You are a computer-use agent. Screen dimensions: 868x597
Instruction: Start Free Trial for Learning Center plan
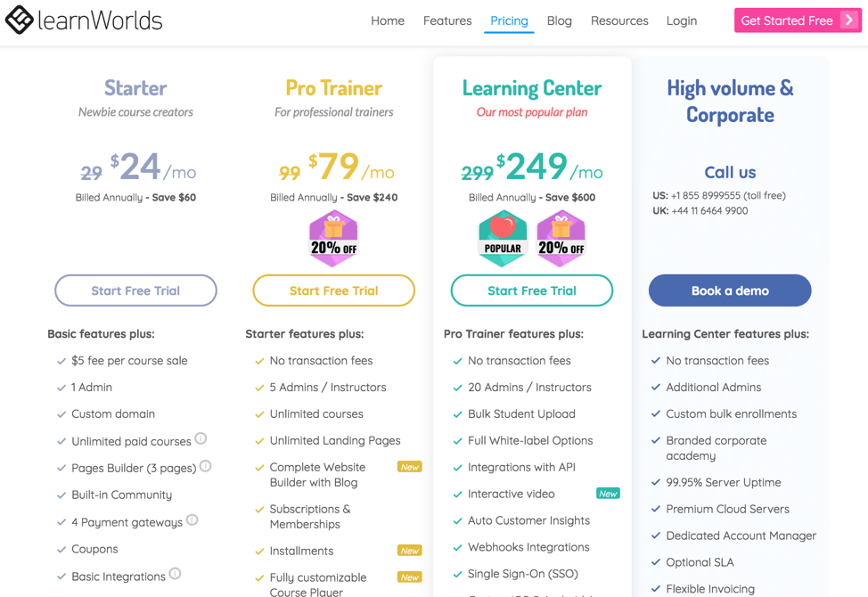point(532,290)
